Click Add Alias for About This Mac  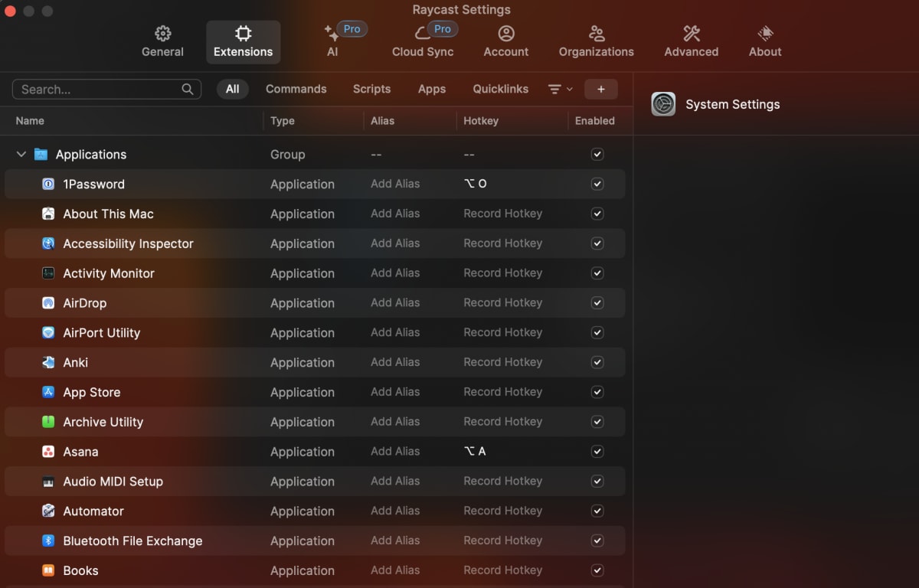(x=395, y=214)
